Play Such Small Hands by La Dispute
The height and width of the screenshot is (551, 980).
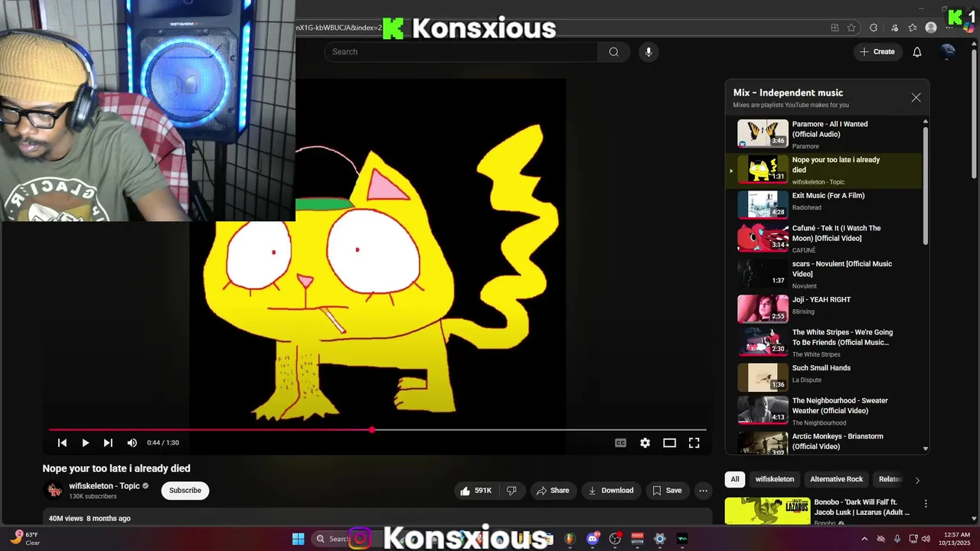tap(823, 377)
